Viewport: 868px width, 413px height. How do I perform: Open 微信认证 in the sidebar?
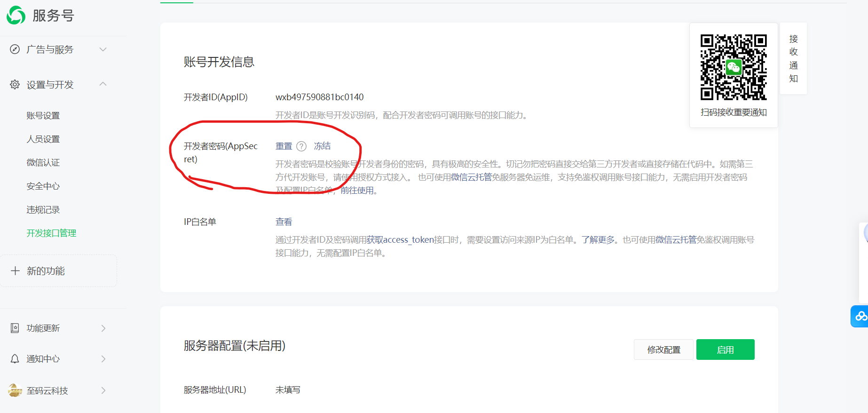(43, 163)
